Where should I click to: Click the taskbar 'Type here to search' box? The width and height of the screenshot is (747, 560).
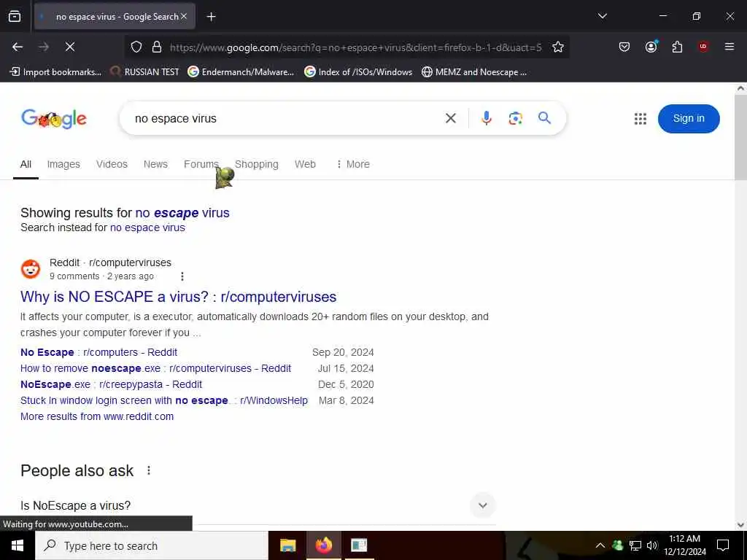click(152, 545)
